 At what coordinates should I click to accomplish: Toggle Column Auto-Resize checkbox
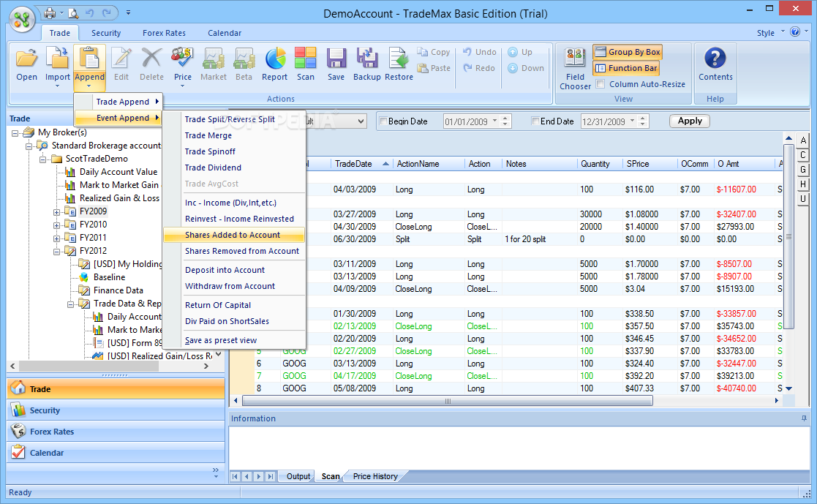600,84
